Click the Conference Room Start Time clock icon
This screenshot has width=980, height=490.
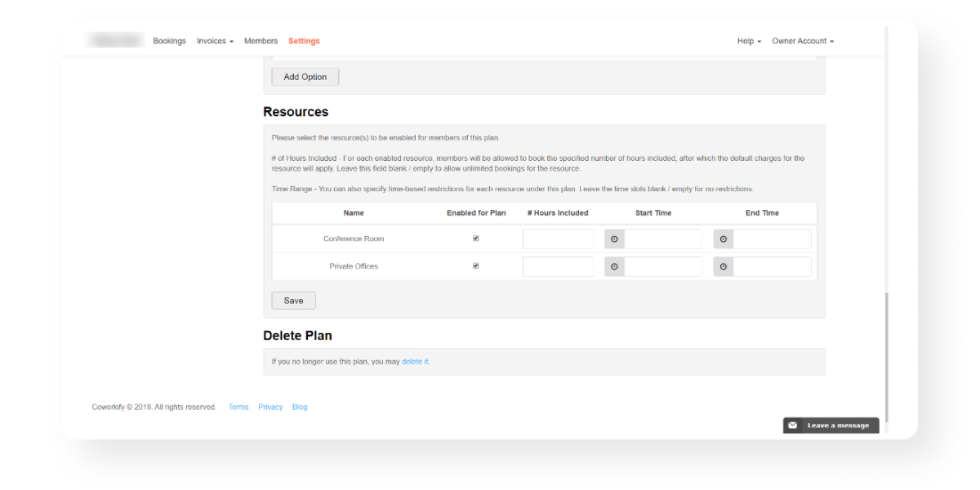pyautogui.click(x=614, y=239)
